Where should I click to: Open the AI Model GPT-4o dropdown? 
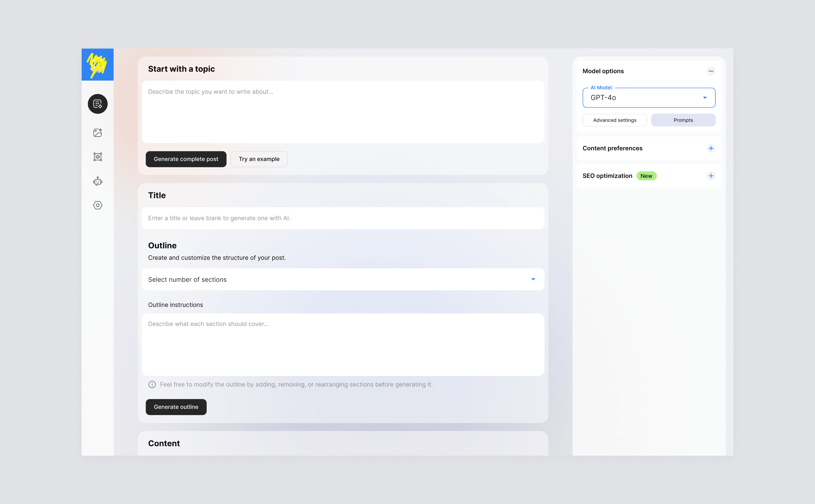tap(649, 98)
